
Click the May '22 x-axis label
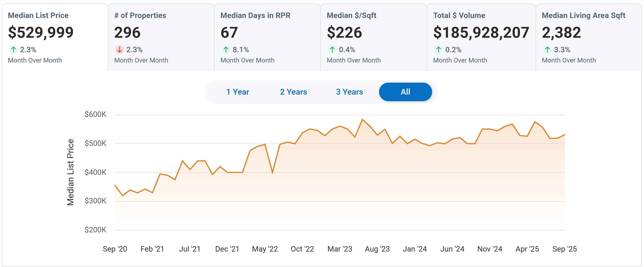click(x=265, y=249)
